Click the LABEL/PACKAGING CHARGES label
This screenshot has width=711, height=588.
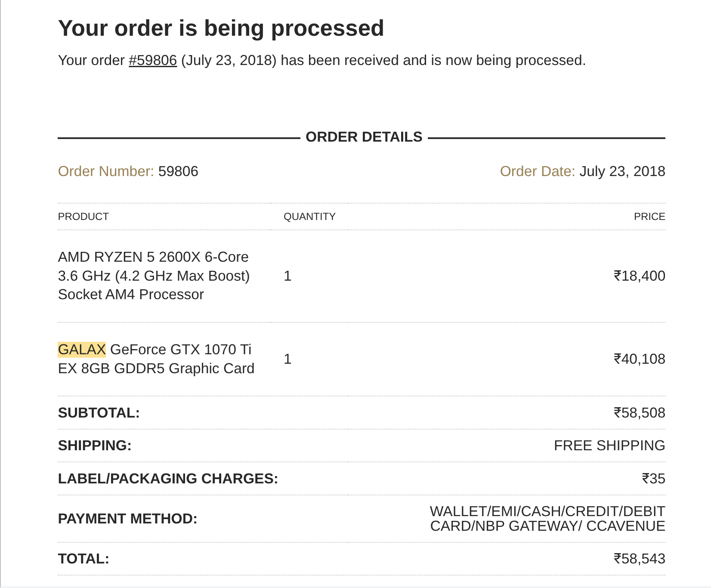tap(168, 479)
